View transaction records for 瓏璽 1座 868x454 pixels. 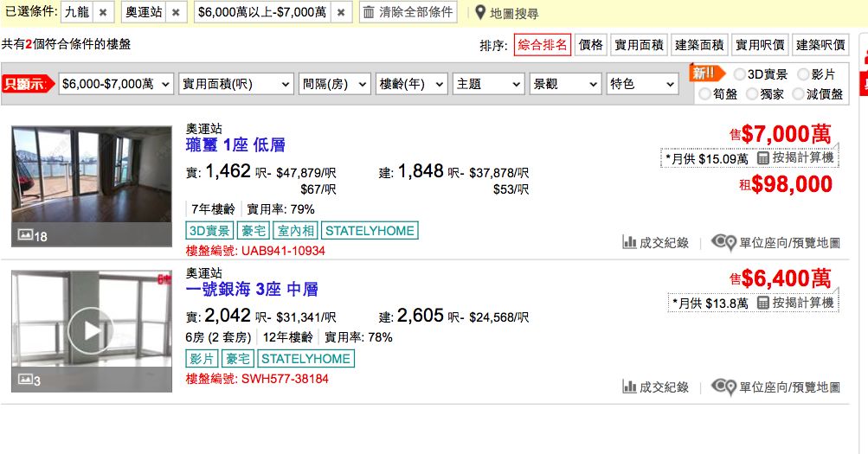click(655, 242)
